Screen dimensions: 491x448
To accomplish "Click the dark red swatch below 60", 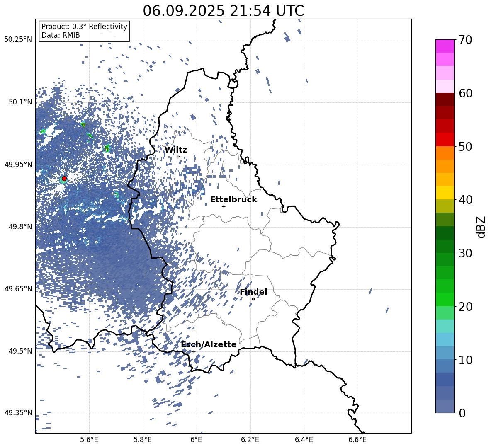I will click(445, 100).
